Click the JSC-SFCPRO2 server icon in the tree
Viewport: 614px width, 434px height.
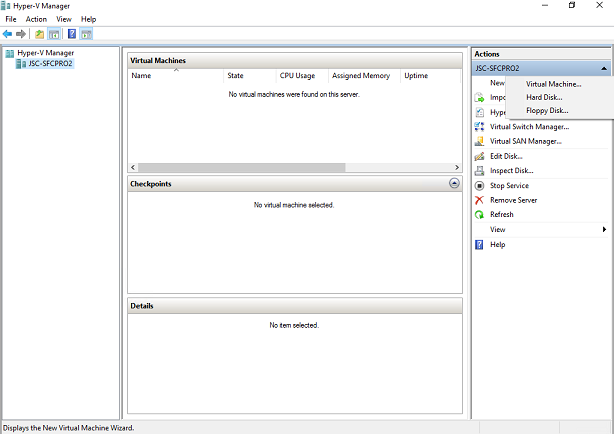[x=21, y=63]
